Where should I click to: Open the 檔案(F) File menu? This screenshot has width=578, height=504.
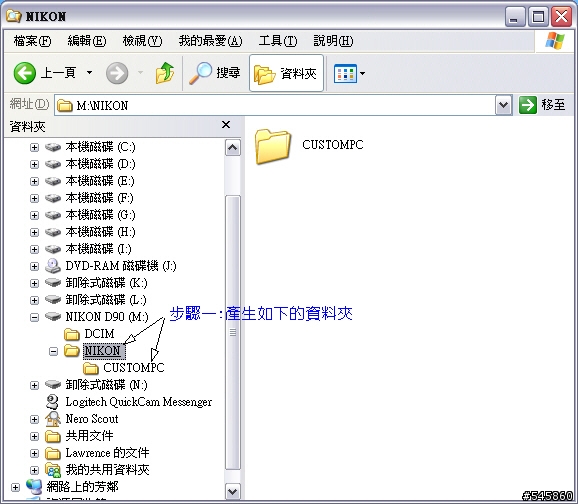(x=32, y=41)
